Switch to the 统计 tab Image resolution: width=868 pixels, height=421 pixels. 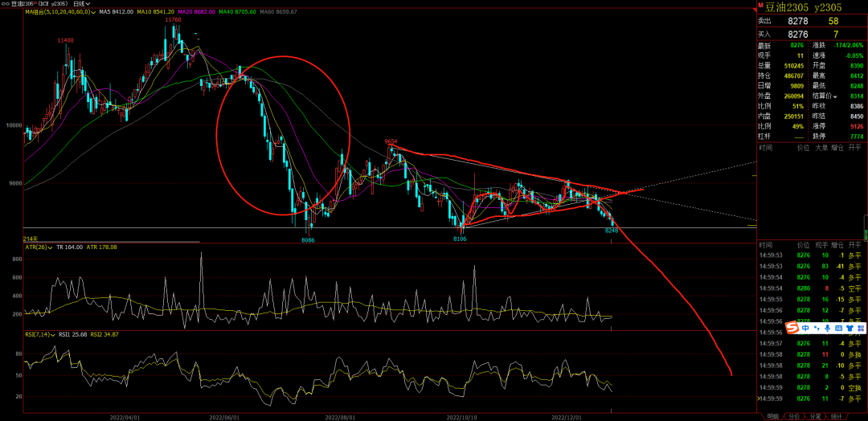point(837,416)
